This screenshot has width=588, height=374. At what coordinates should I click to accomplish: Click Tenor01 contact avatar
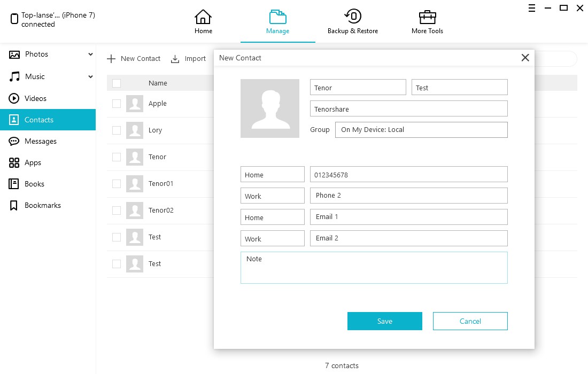coord(135,184)
